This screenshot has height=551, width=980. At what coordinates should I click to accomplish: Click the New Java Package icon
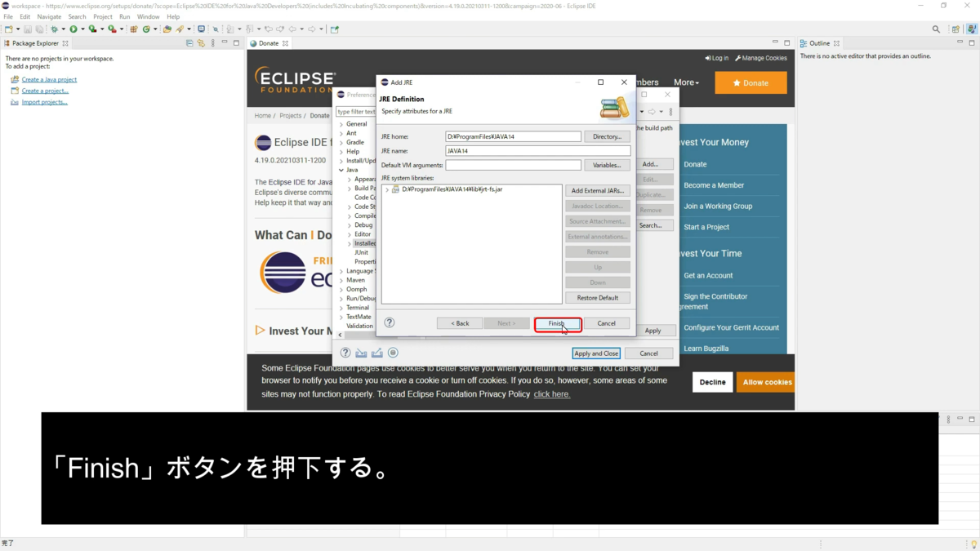134,29
